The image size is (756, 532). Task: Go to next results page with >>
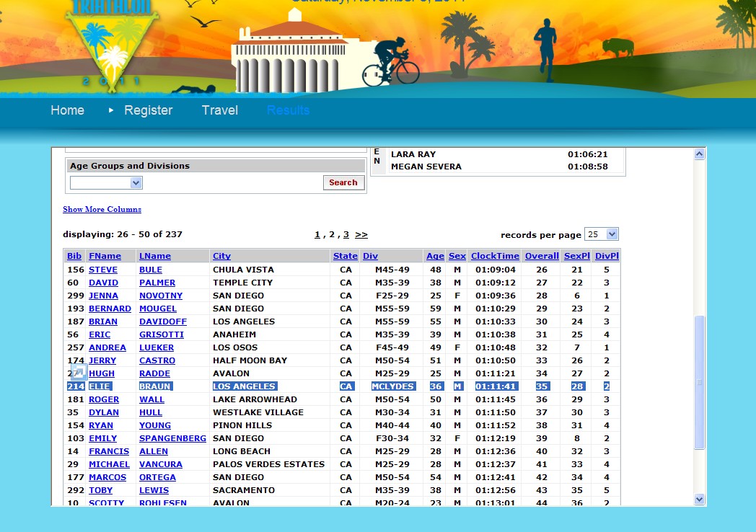coord(361,235)
